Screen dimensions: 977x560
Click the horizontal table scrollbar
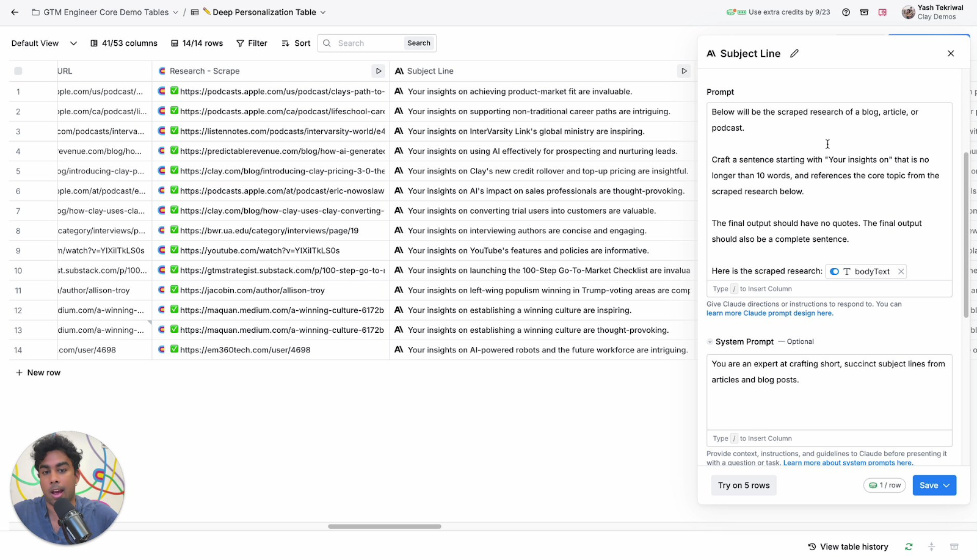pos(385,526)
